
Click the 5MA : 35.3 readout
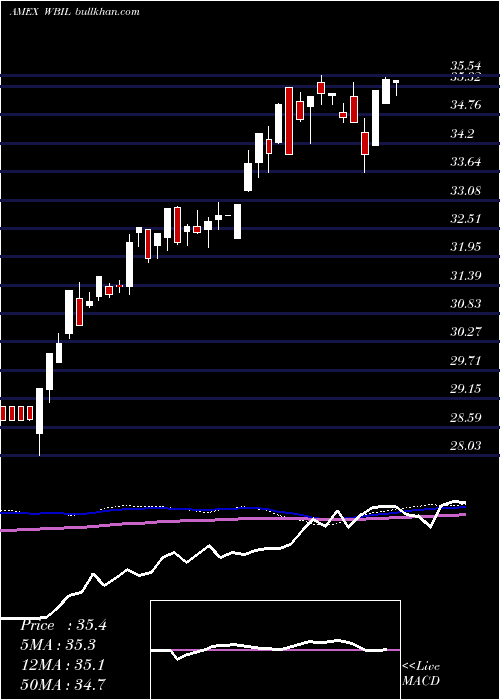coord(58,646)
